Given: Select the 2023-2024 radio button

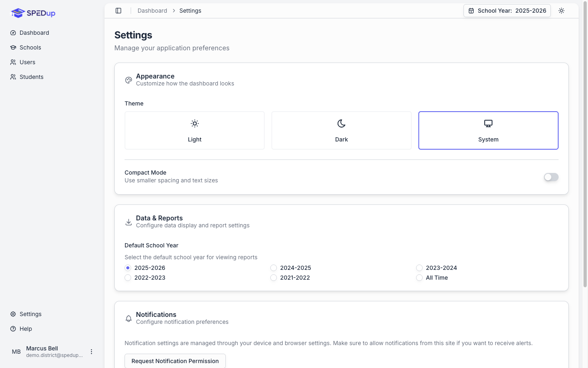Looking at the screenshot, I should point(419,268).
